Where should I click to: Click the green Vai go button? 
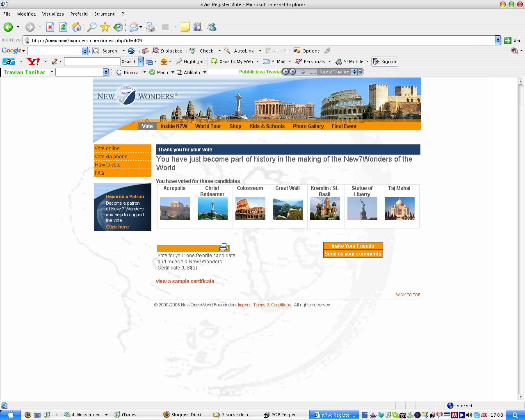[512, 40]
